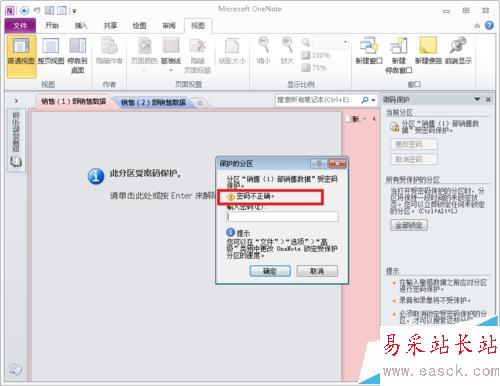Close the 保护的分区 dialog
This screenshot has height=386, width=500.
point(337,164)
